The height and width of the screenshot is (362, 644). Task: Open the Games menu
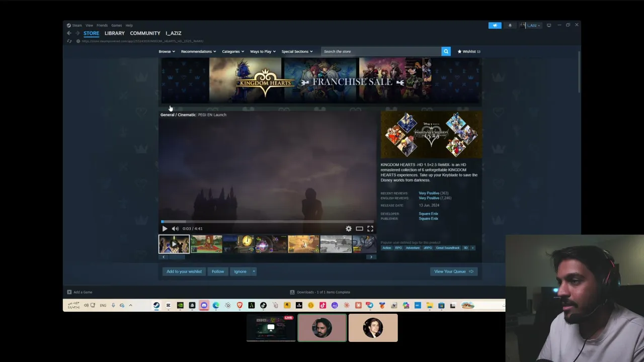tap(116, 25)
